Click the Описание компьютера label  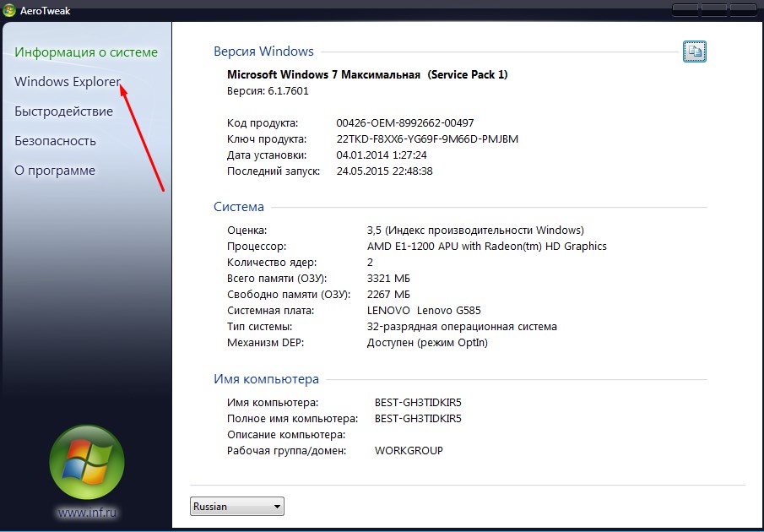pyautogui.click(x=286, y=435)
